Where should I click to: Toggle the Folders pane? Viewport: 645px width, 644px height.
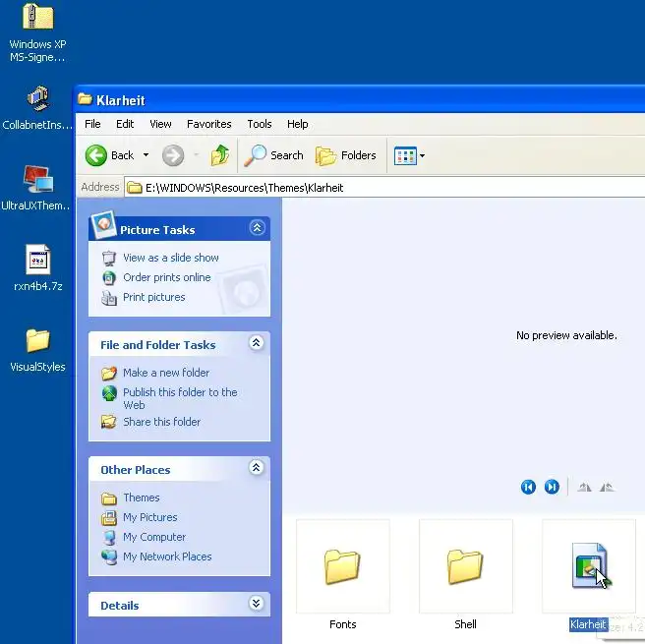[346, 155]
